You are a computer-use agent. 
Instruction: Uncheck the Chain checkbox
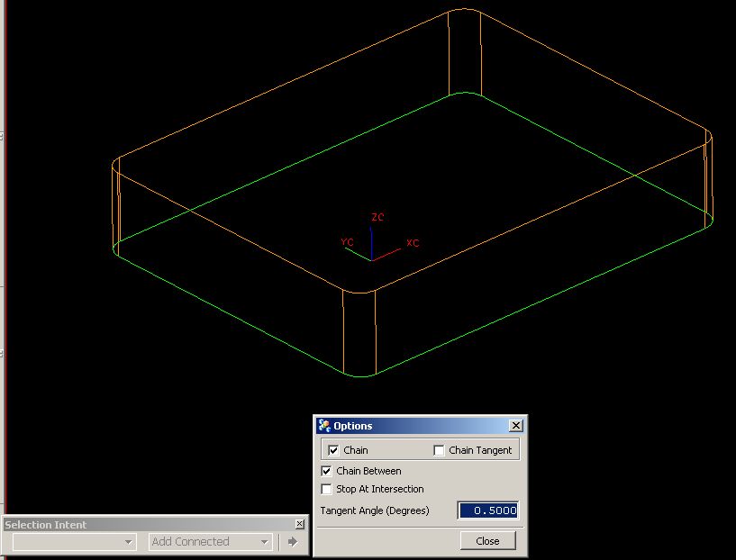pyautogui.click(x=333, y=450)
